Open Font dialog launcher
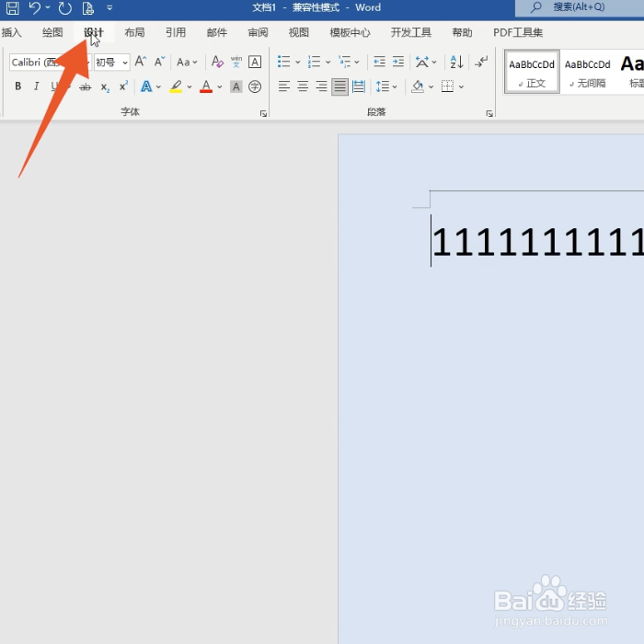Viewport: 644px width, 644px height. 263,114
